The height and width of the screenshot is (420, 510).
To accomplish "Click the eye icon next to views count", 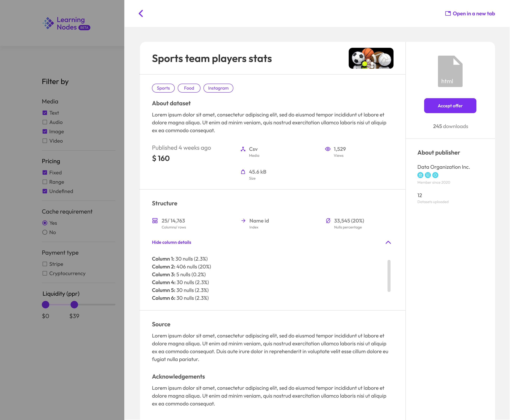I will click(x=328, y=149).
